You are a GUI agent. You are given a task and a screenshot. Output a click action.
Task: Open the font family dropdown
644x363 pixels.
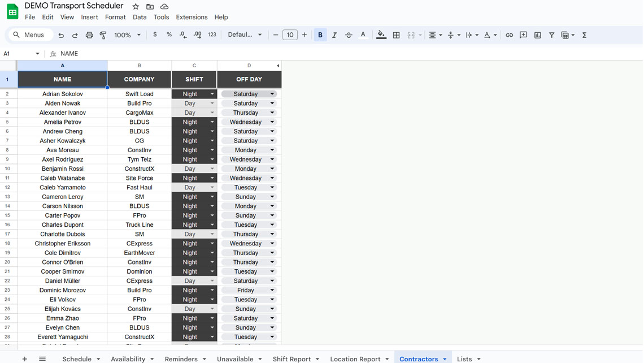click(x=245, y=34)
